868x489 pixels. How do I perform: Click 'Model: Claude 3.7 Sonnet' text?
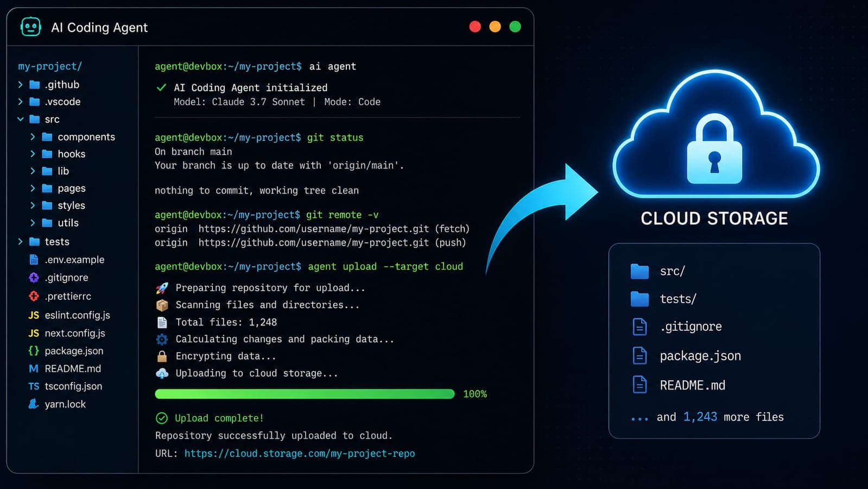point(239,102)
